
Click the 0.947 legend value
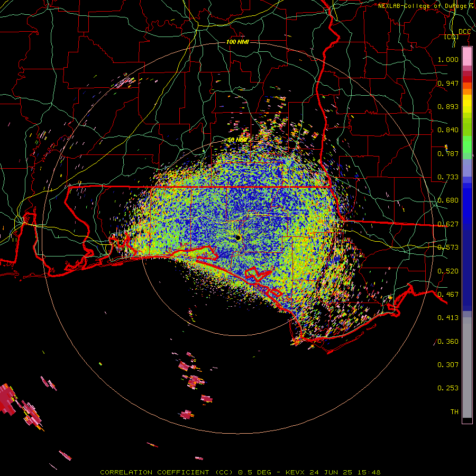pyautogui.click(x=448, y=83)
